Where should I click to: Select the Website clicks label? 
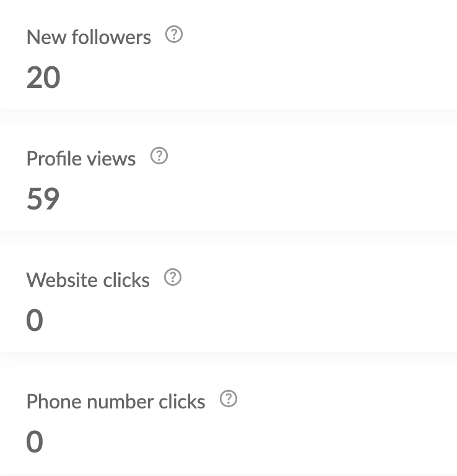point(88,280)
